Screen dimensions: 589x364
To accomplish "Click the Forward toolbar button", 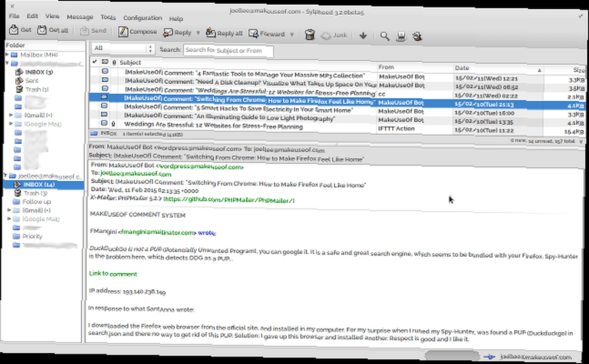I will pyautogui.click(x=267, y=34).
